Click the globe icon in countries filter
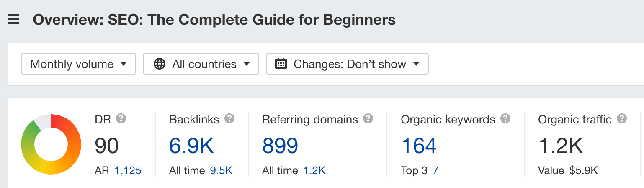644x188 pixels. coord(159,64)
